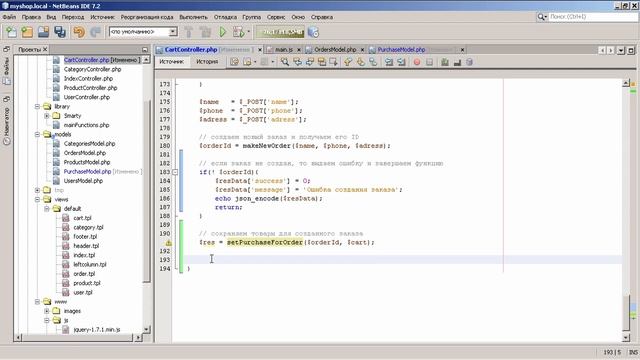Click the Build Project hammer icon
Screen dimensions: 640x360
click(x=189, y=32)
